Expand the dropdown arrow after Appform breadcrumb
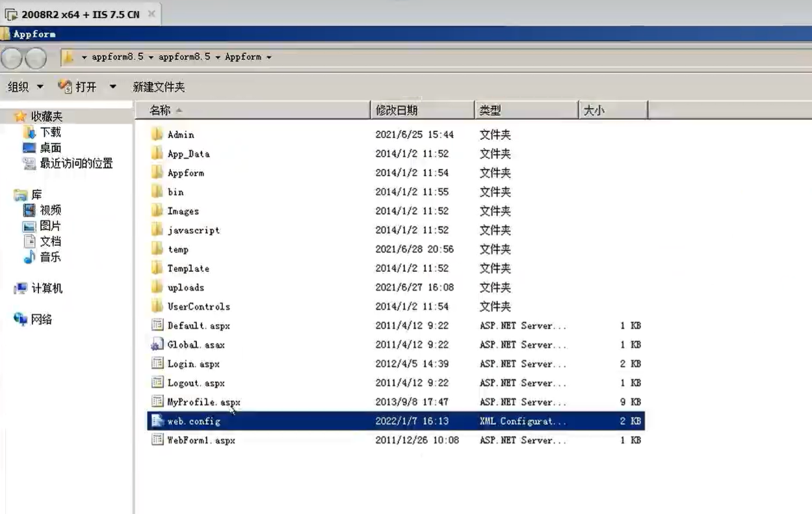 coord(268,57)
